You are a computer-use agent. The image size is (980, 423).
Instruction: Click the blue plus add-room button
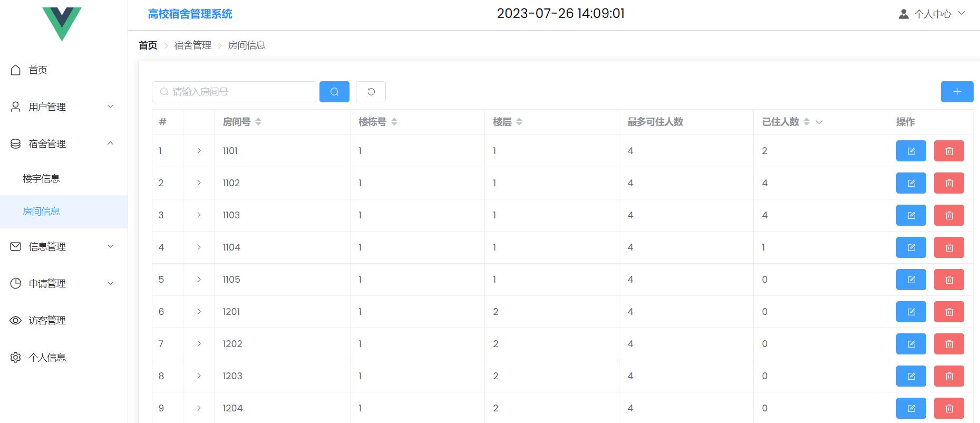(957, 92)
